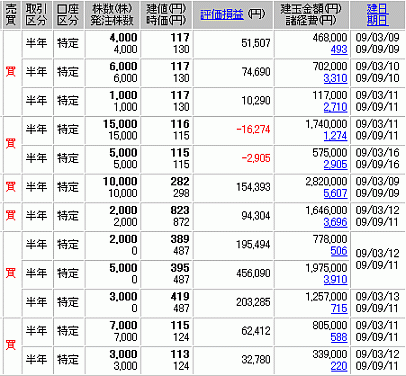Click the 株数(株) 発注株数 column header
This screenshot has height=376, width=406.
click(x=112, y=15)
